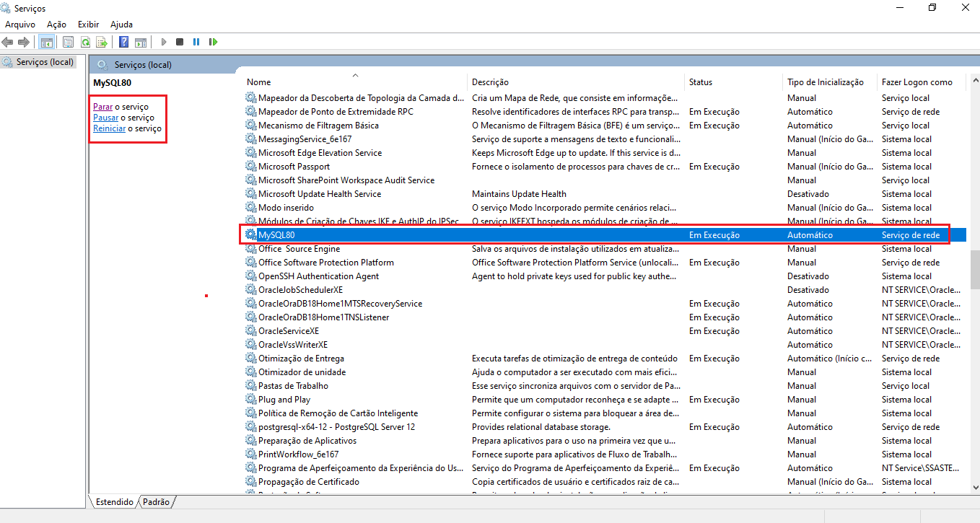Click the Reiniciar service link
The width and height of the screenshot is (980, 523).
coord(109,128)
